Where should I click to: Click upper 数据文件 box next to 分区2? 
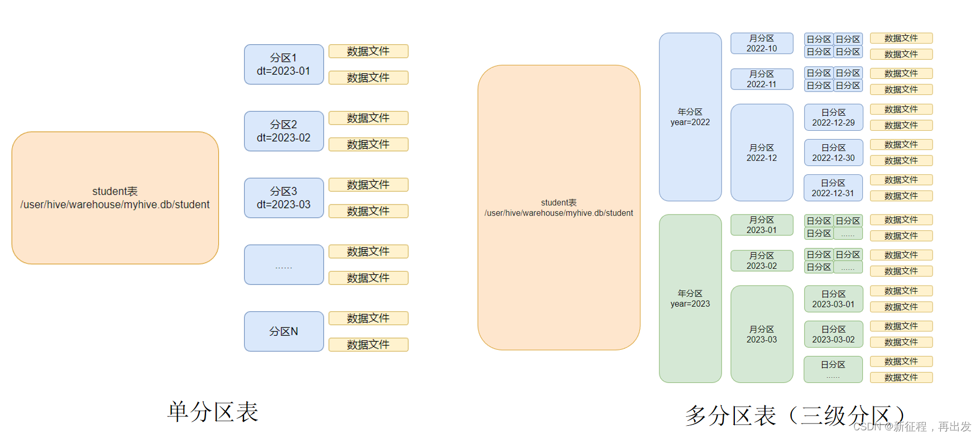369,118
